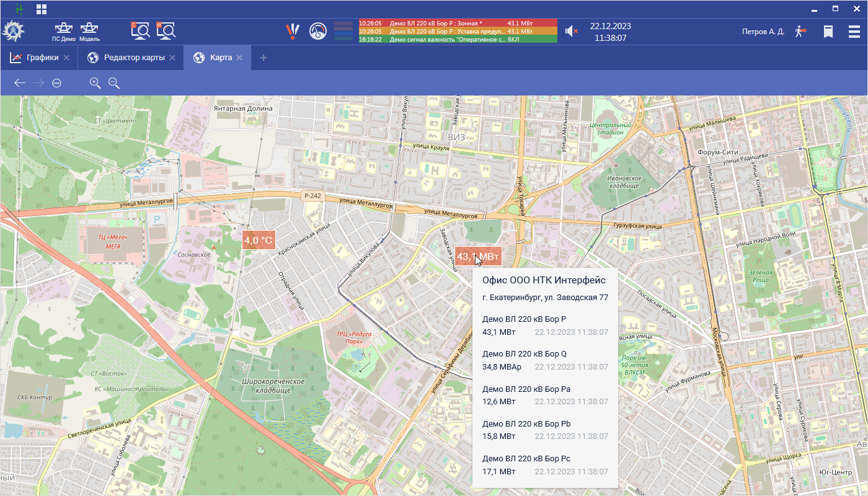Viewport: 868px width, 496px height.
Task: Click the 4,0 °C temperature marker
Action: (x=259, y=240)
